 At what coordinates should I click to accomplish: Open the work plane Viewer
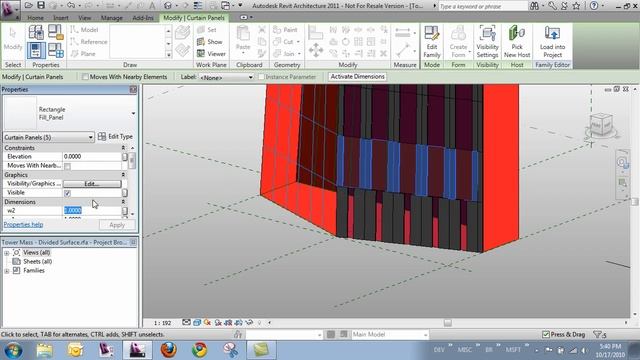[x=211, y=53]
